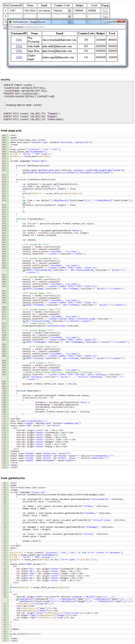Click the empty Name field in row 2

[x=30, y=16]
